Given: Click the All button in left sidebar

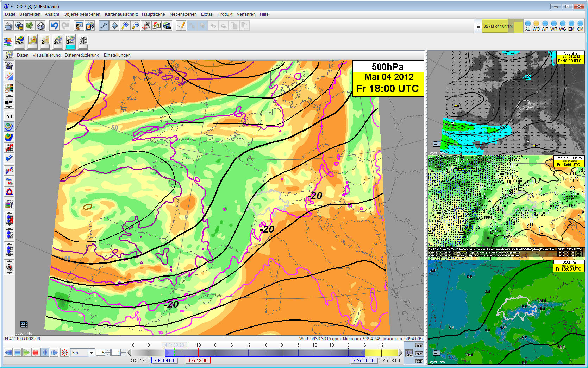Looking at the screenshot, I should point(9,116).
